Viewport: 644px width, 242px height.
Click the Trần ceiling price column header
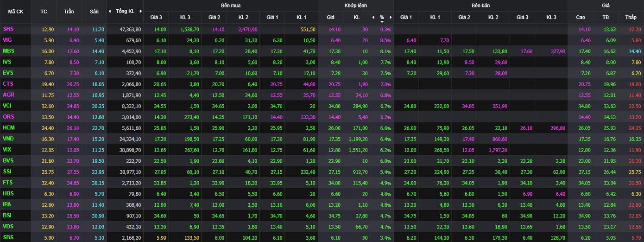(69, 12)
